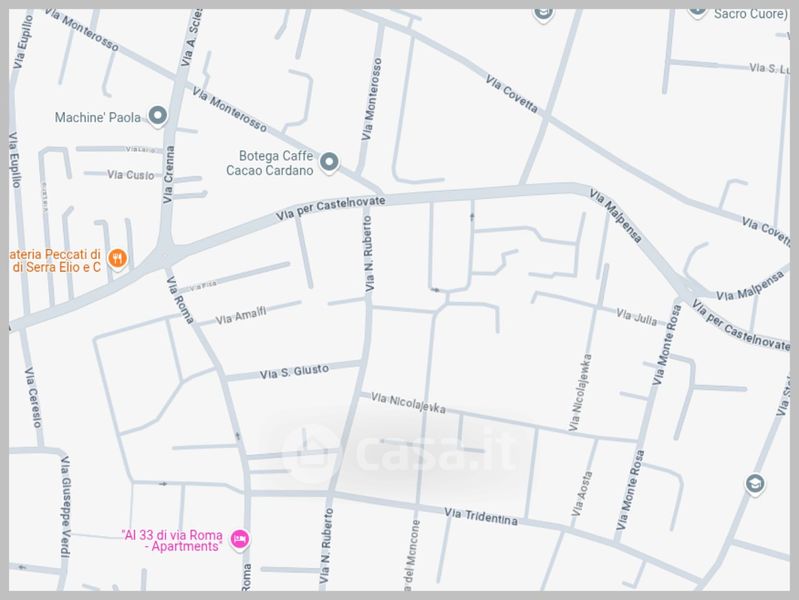
Task: Click the school pin left of Sacro Cuore
Action: tap(543, 14)
